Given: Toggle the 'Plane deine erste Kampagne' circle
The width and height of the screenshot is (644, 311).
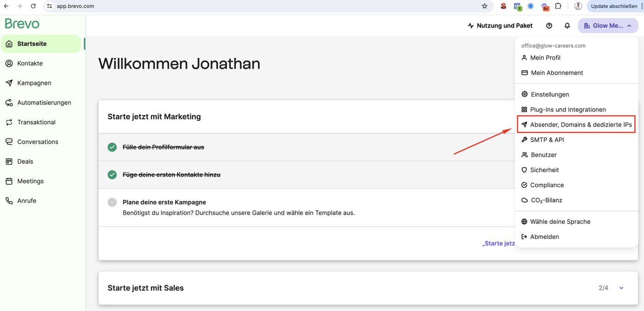Looking at the screenshot, I should tap(112, 202).
